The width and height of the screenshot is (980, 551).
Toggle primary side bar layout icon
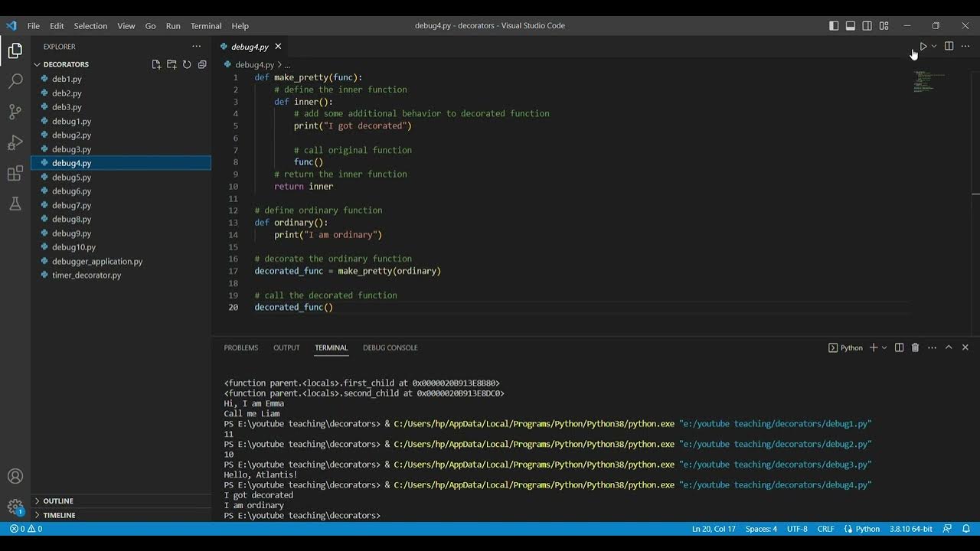(x=834, y=25)
